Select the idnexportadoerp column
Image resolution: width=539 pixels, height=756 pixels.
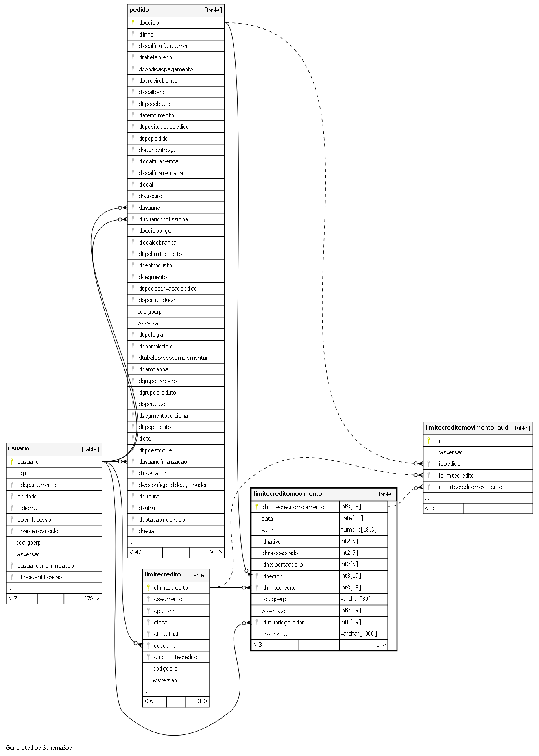tap(295, 565)
